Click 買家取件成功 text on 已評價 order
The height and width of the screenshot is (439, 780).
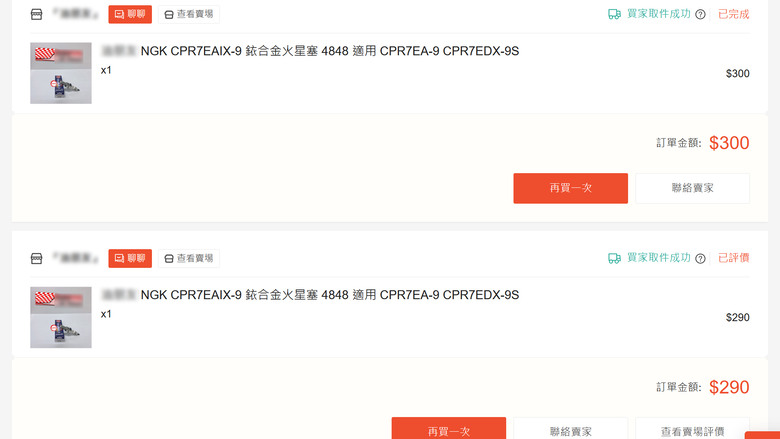tap(659, 258)
